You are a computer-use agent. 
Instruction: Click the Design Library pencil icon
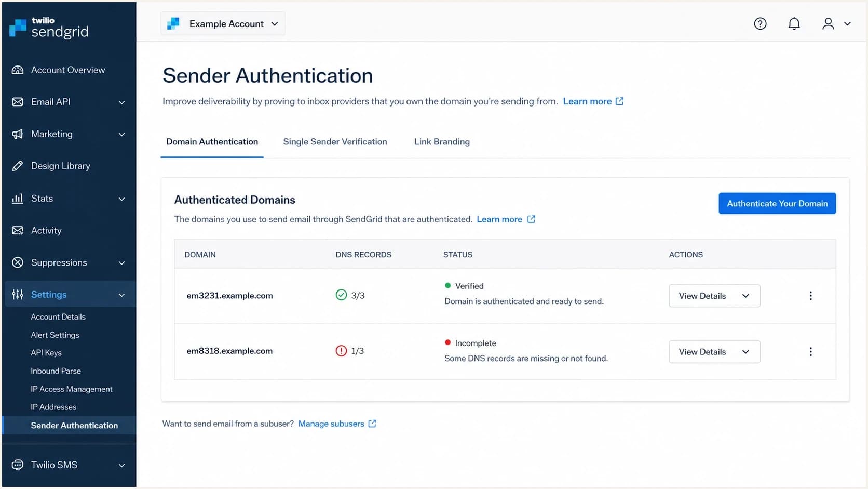click(x=18, y=166)
